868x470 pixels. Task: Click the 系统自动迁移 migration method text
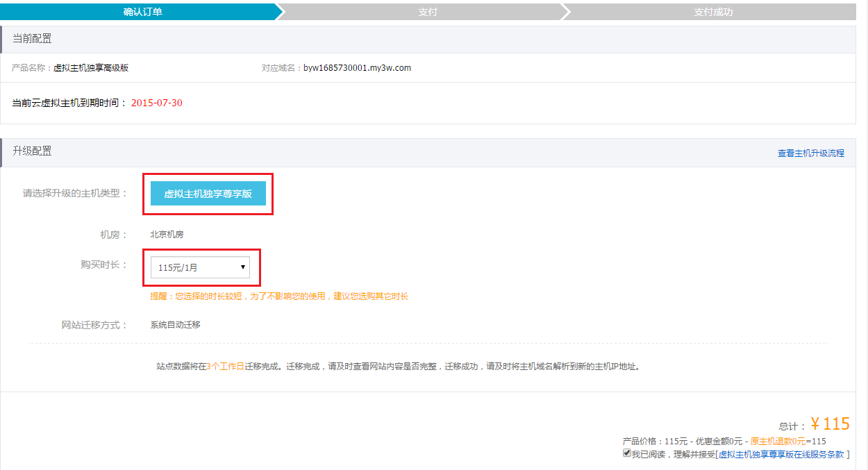click(x=175, y=324)
